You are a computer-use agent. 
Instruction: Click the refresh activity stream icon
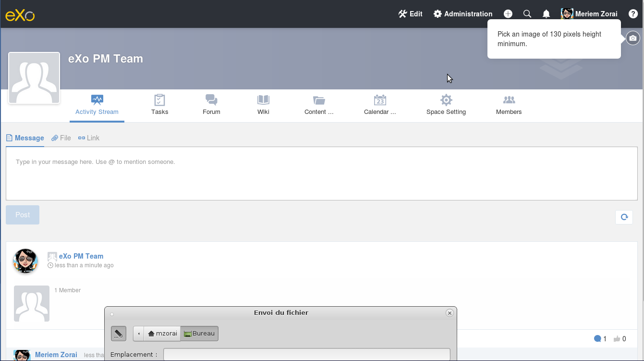624,217
